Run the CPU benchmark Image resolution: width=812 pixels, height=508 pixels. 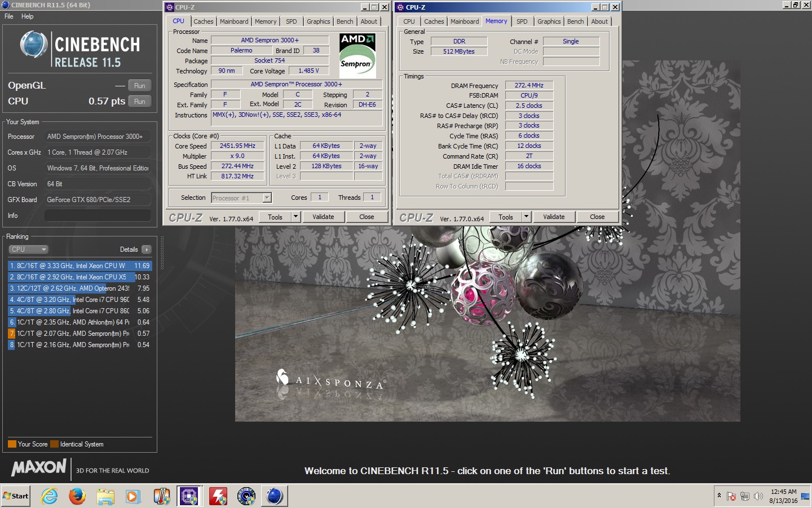click(x=140, y=102)
